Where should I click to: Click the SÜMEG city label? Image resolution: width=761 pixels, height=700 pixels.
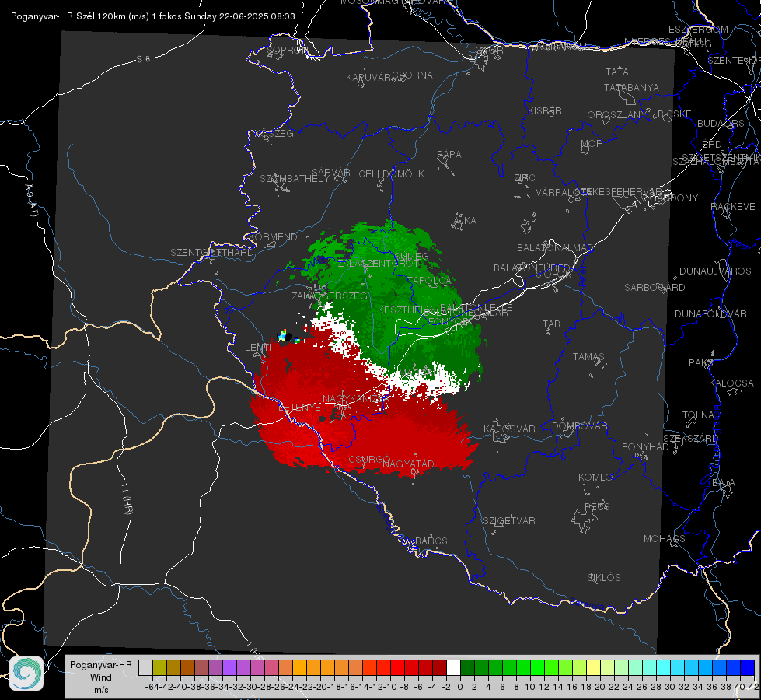411,256
